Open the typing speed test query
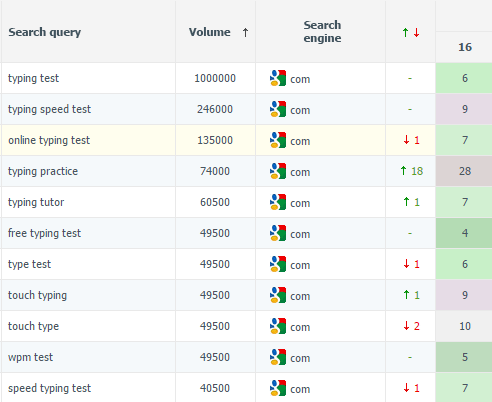Viewport: 492px width, 402px height. click(x=49, y=109)
